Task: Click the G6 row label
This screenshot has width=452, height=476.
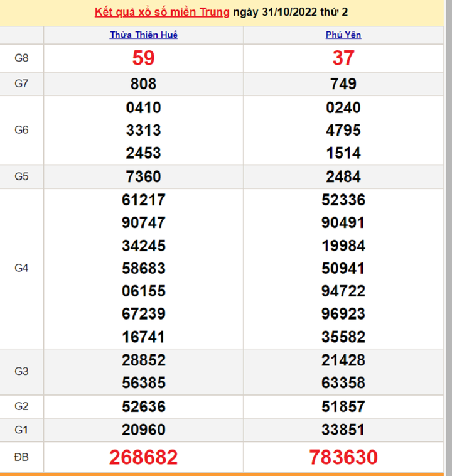Action: [x=21, y=130]
